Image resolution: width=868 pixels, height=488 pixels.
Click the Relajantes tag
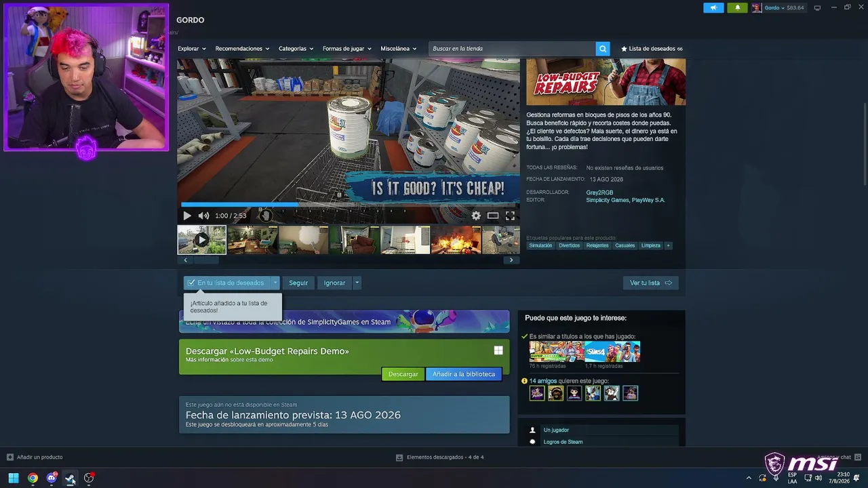[597, 245]
